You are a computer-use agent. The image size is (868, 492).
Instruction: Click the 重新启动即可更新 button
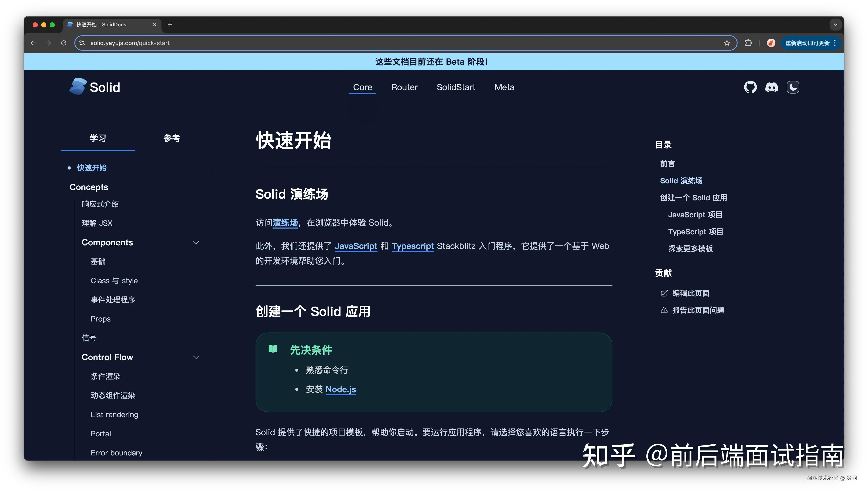pyautogui.click(x=807, y=43)
